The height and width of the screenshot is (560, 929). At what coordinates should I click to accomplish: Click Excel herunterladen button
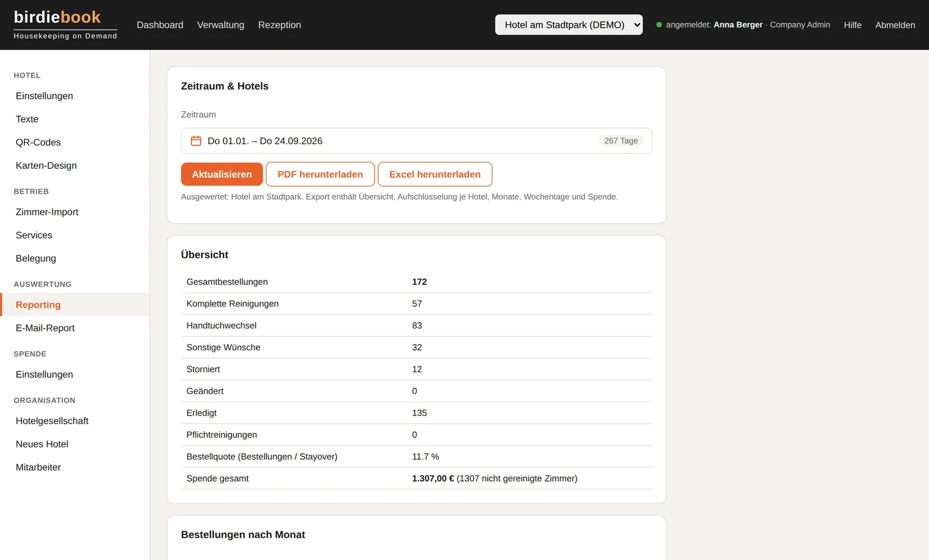[435, 174]
